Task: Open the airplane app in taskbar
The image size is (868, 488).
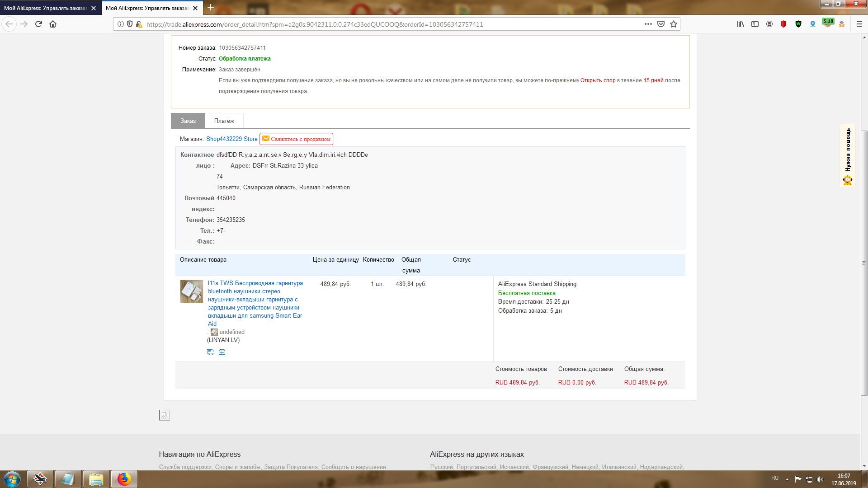Action: click(x=40, y=479)
